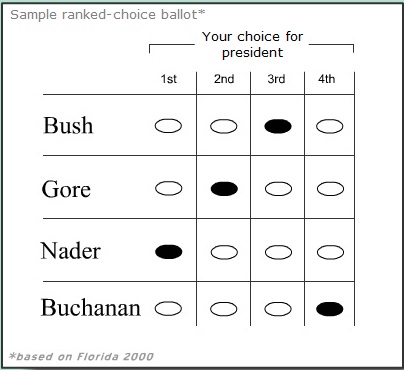Viewport: 404px width, 370px height.
Task: Mark Gore as 1st choice
Action: (169, 189)
